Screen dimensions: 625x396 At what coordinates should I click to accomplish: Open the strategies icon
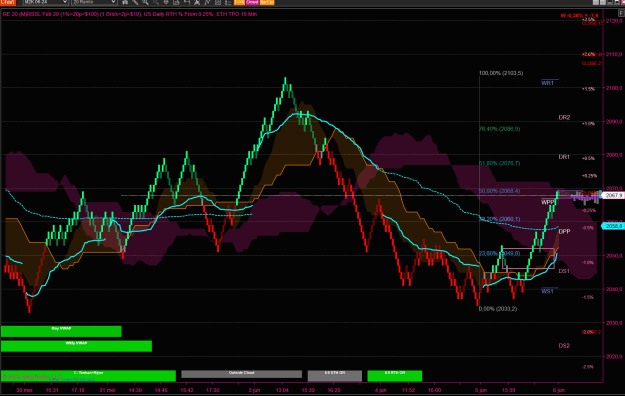click(218, 2)
